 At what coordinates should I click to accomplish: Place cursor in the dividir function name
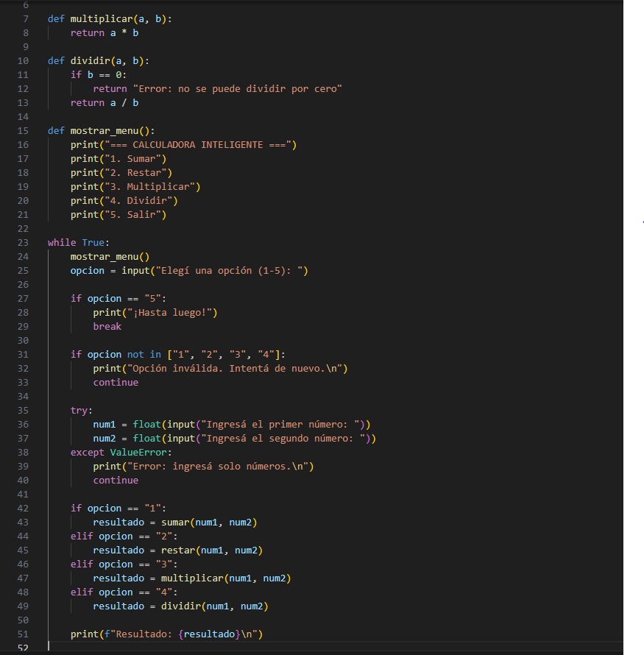[x=91, y=60]
